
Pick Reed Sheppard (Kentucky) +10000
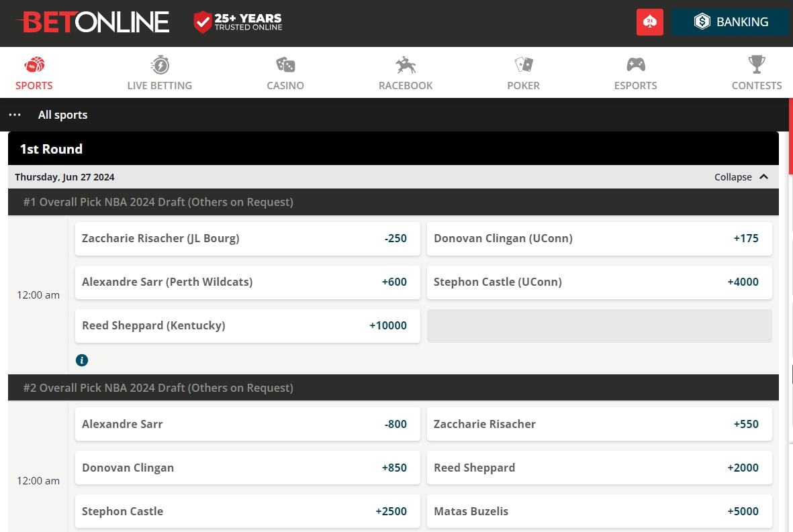coord(247,326)
